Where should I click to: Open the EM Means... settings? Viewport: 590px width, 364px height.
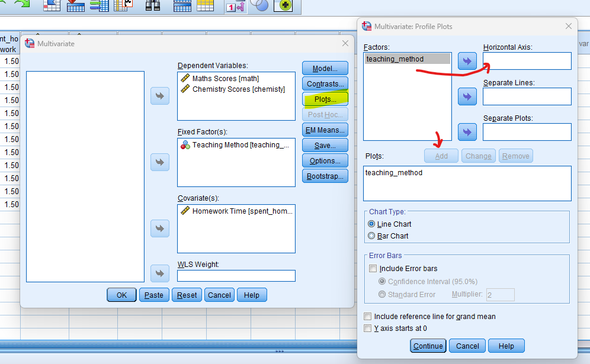tap(325, 130)
